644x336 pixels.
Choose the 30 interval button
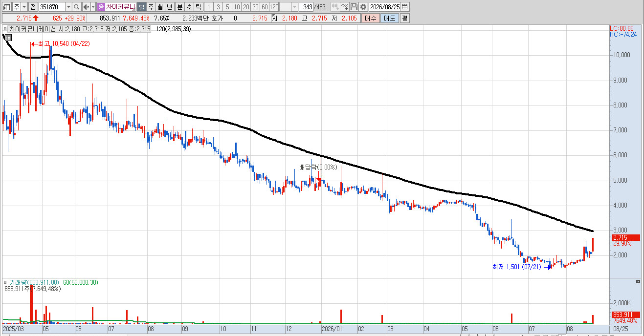255,7
